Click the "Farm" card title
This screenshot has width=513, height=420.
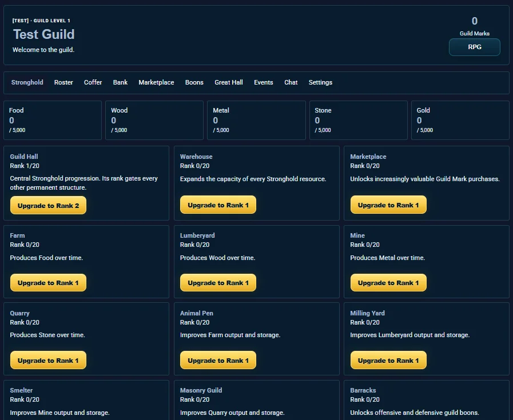[17, 235]
